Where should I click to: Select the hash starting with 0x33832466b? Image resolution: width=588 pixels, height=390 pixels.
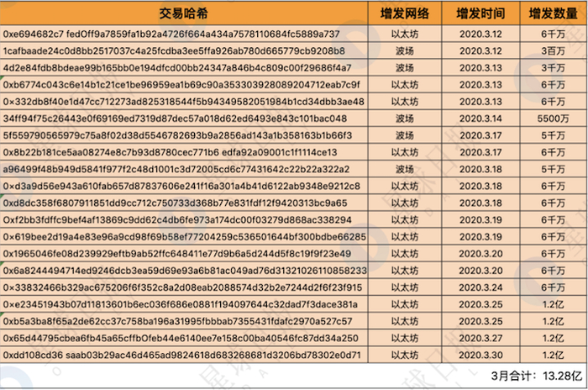(182, 287)
